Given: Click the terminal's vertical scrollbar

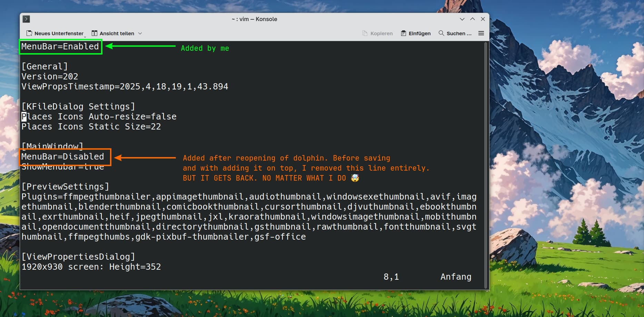Looking at the screenshot, I should [x=486, y=165].
